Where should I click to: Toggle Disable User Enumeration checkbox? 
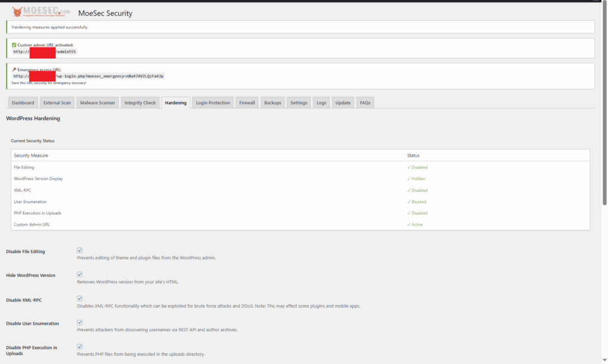(80, 322)
